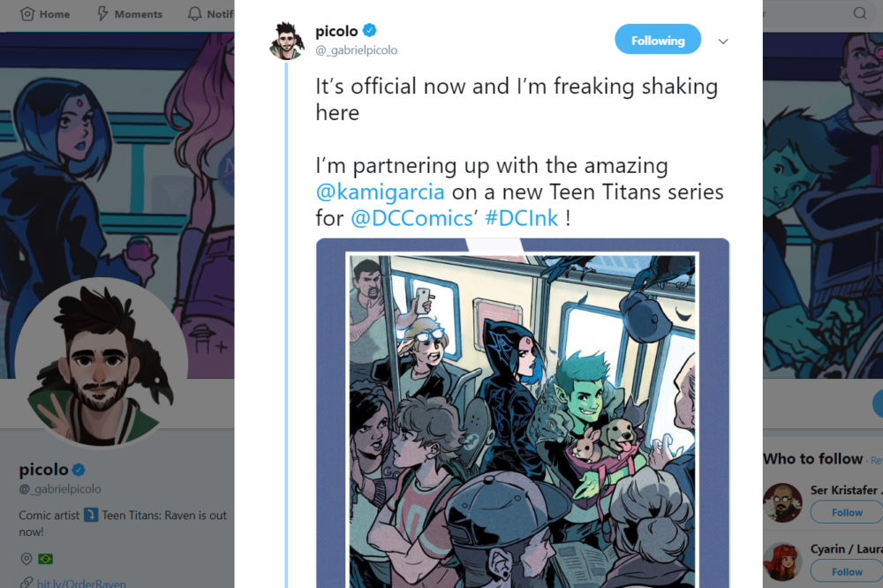Click the link icon beside bit.ly/OrderRaven
Image resolution: width=883 pixels, height=588 pixels.
[x=26, y=583]
